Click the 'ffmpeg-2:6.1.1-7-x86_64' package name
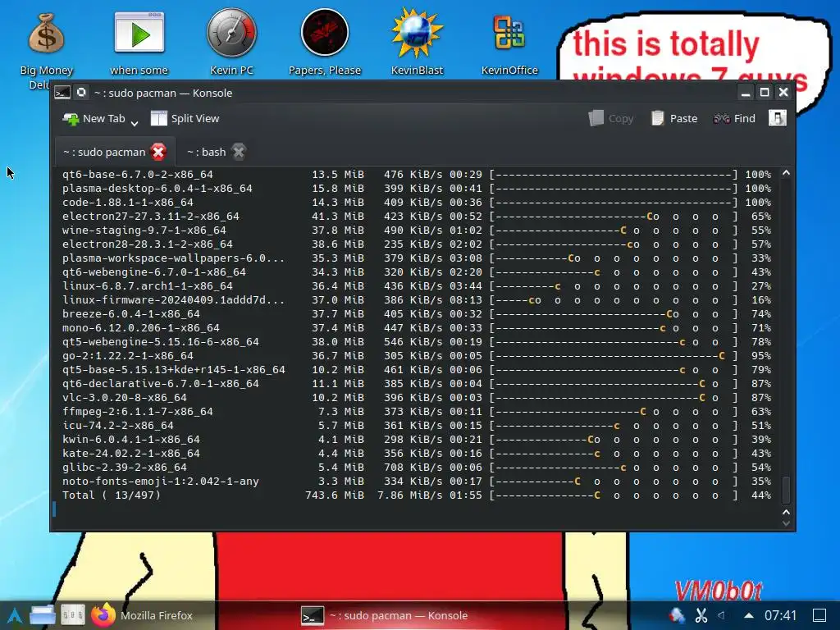The height and width of the screenshot is (630, 840). (x=137, y=412)
